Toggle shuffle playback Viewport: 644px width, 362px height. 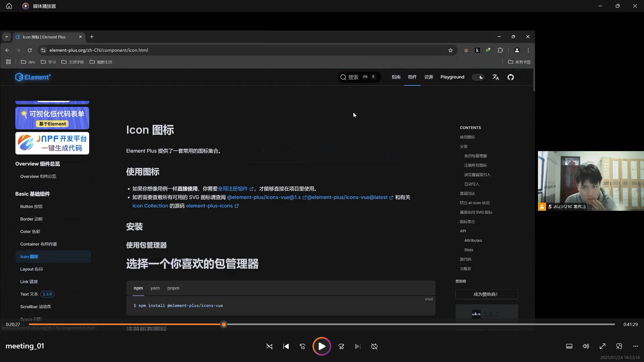pyautogui.click(x=269, y=346)
